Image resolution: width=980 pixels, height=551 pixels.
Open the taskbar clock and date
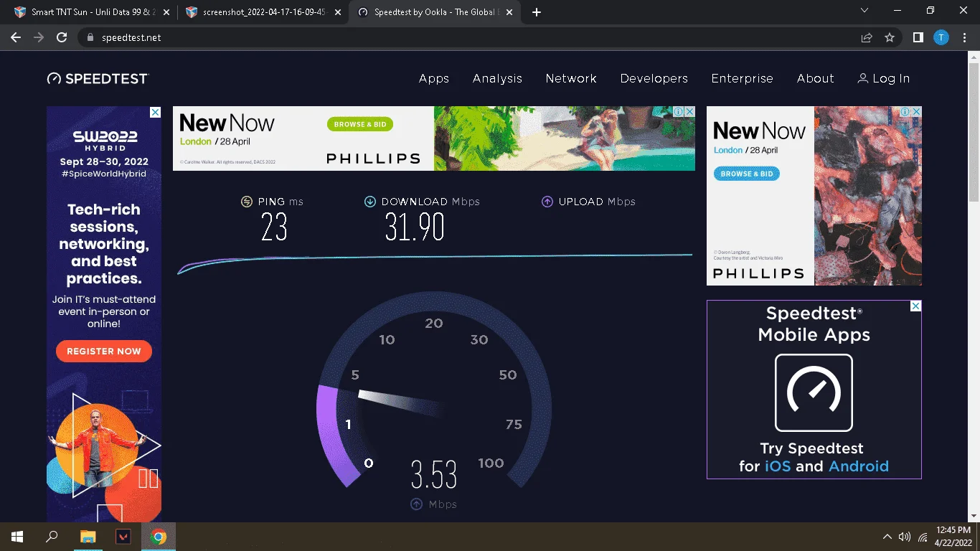point(953,537)
